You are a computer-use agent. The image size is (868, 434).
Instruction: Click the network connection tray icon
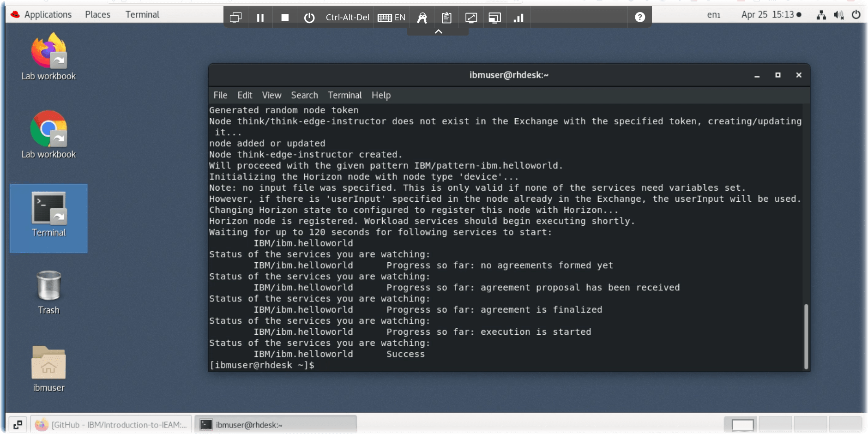pos(821,15)
